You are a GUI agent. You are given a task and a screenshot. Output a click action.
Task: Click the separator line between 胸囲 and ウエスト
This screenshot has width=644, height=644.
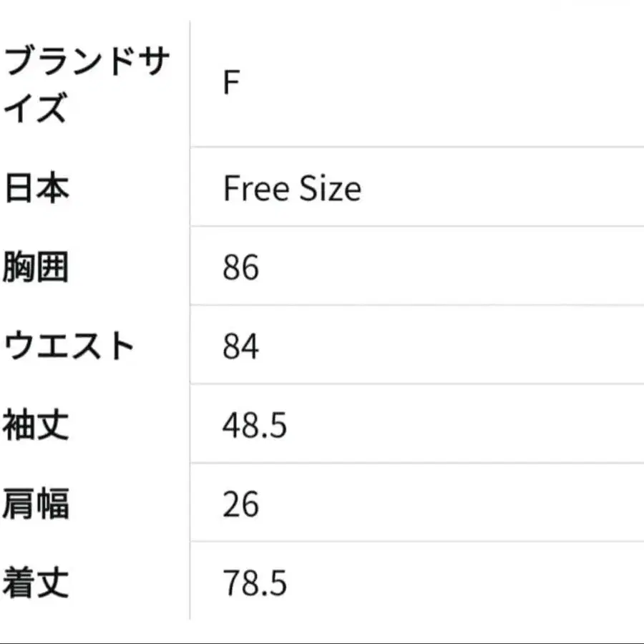coord(415,306)
